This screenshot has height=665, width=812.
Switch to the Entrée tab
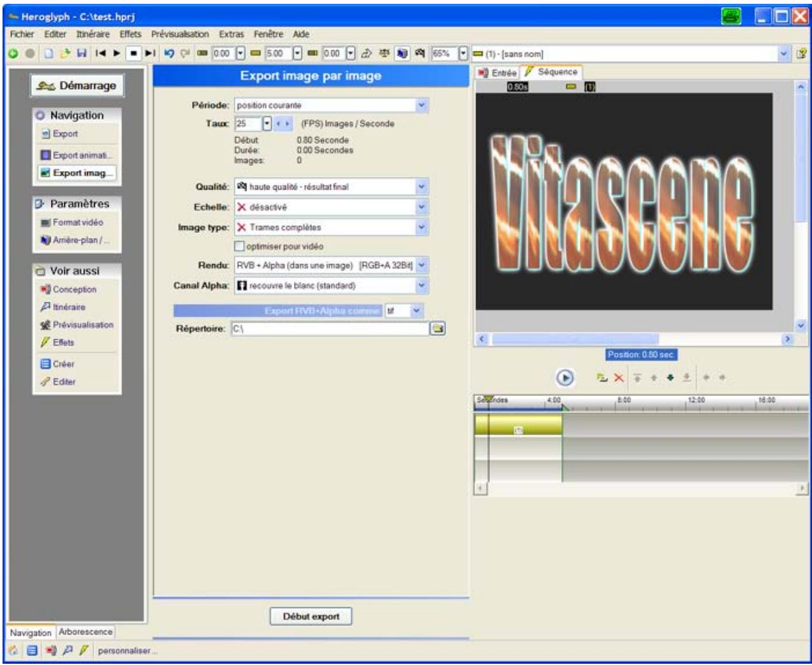tap(497, 73)
